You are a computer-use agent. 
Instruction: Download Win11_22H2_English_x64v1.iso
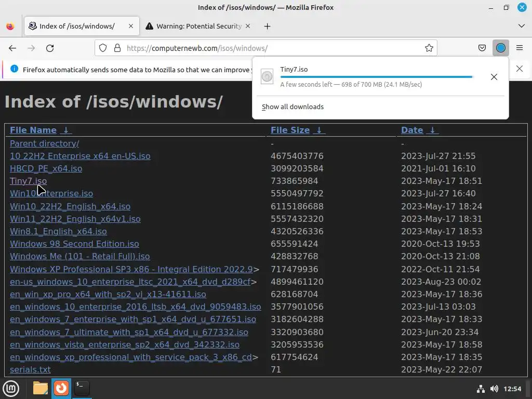(75, 219)
